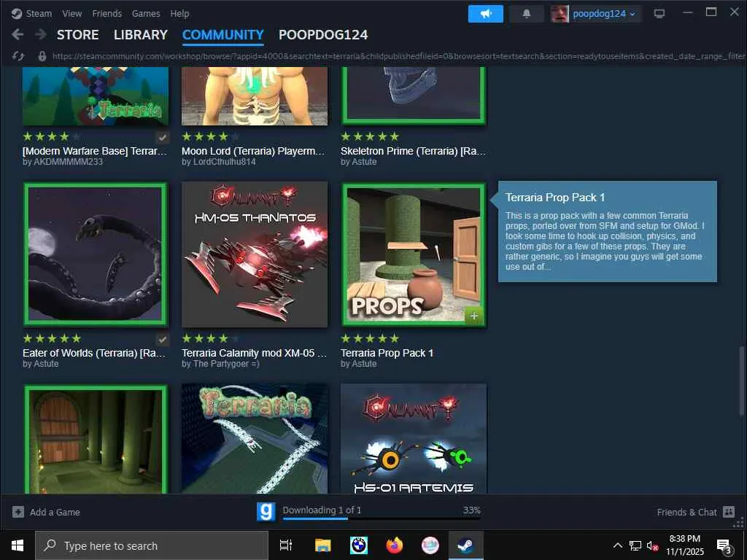The image size is (747, 560).
Task: Reload the page with refresh icon
Action: [18, 56]
